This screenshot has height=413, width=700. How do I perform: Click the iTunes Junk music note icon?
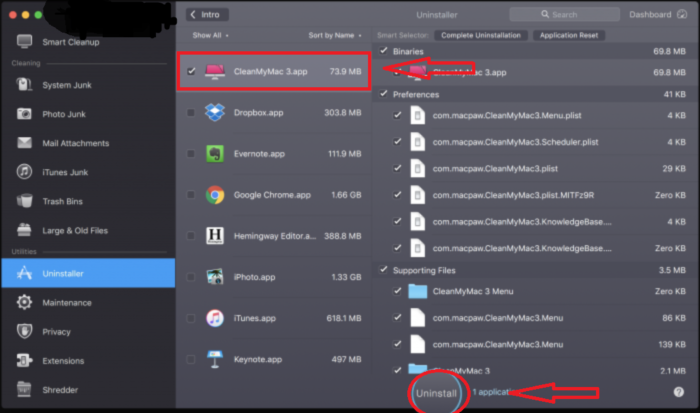[24, 172]
